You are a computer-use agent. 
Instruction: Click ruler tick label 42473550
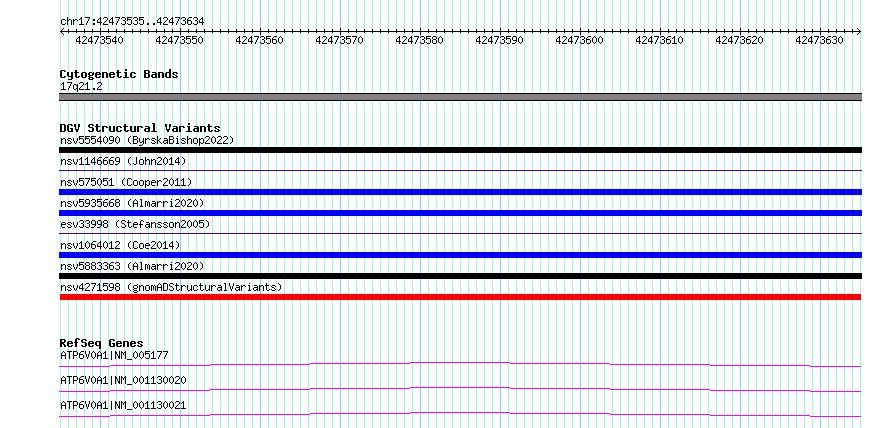(x=179, y=40)
